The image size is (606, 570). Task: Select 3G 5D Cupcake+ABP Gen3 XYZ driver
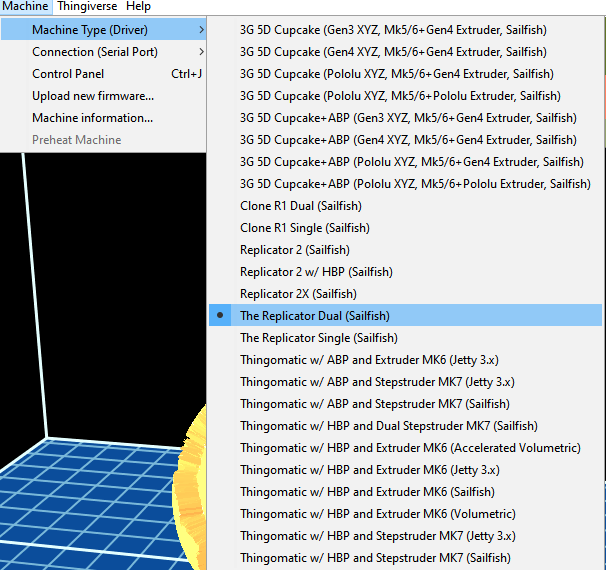[405, 118]
